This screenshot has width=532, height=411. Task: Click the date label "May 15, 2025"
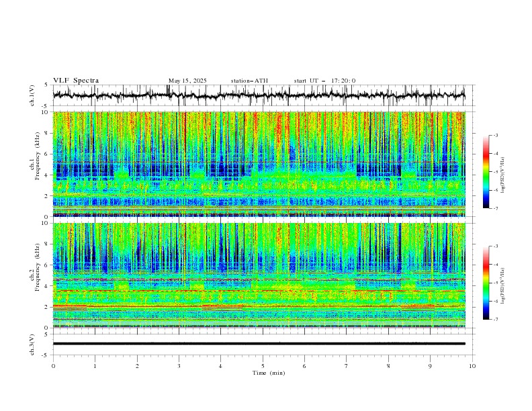point(187,81)
